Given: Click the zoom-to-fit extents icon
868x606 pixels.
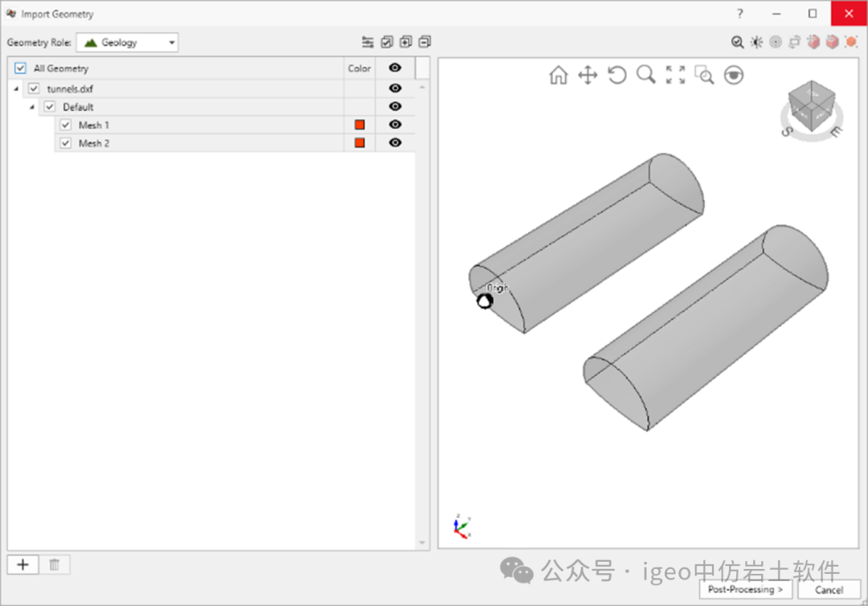Looking at the screenshot, I should (x=675, y=76).
